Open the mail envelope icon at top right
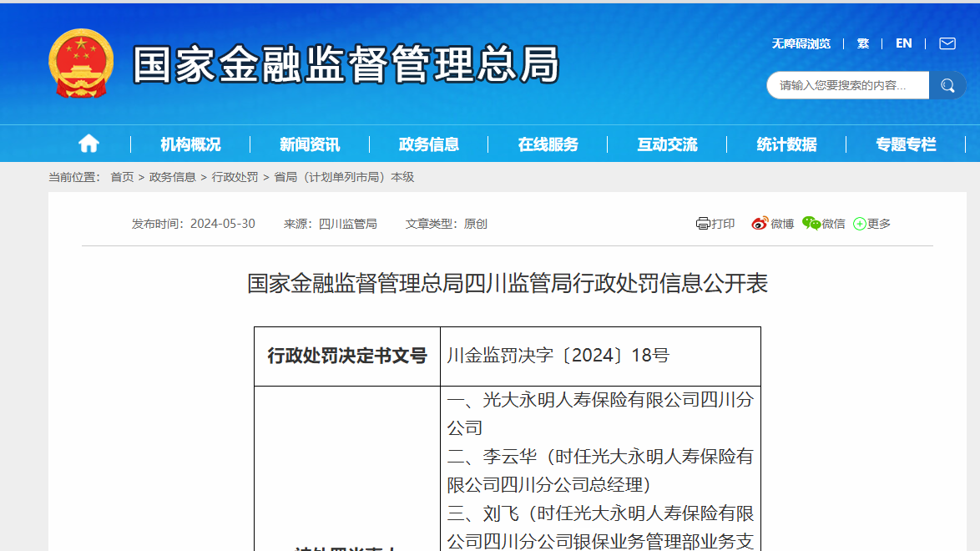The height and width of the screenshot is (551, 980). [x=947, y=43]
